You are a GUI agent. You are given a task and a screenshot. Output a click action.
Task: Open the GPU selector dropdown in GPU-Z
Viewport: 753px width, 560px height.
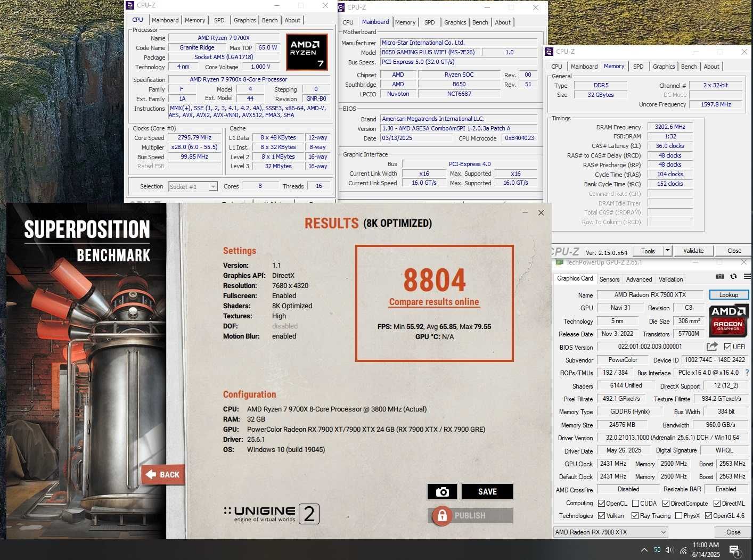pos(610,532)
